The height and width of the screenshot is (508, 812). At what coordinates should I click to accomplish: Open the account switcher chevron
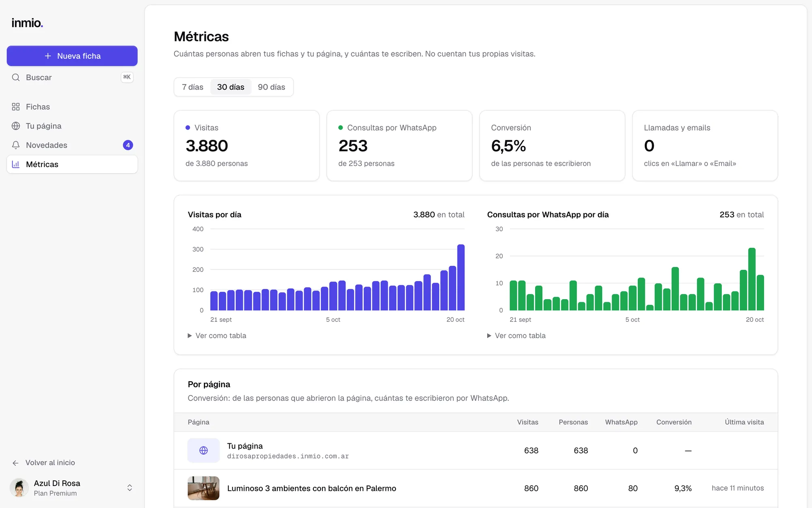(x=130, y=488)
